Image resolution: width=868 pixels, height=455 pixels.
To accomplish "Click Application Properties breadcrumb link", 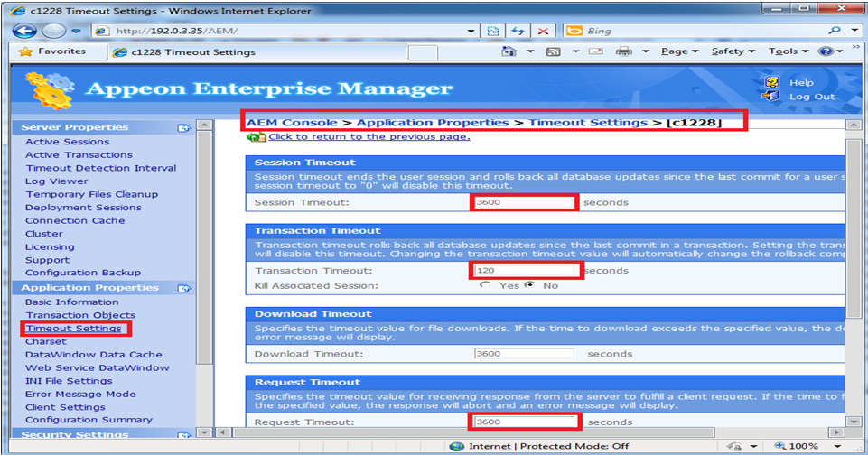I will [433, 123].
